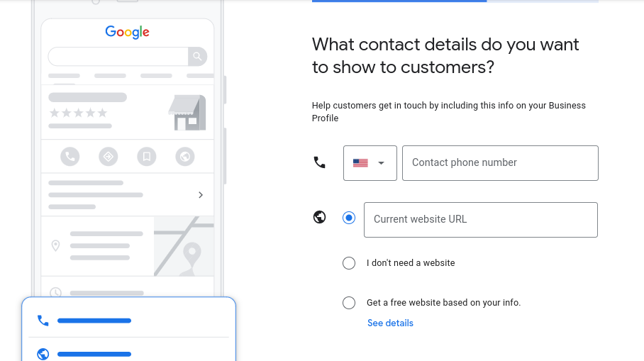Select the Current website URL radio button
This screenshot has width=644, height=361.
tap(349, 218)
